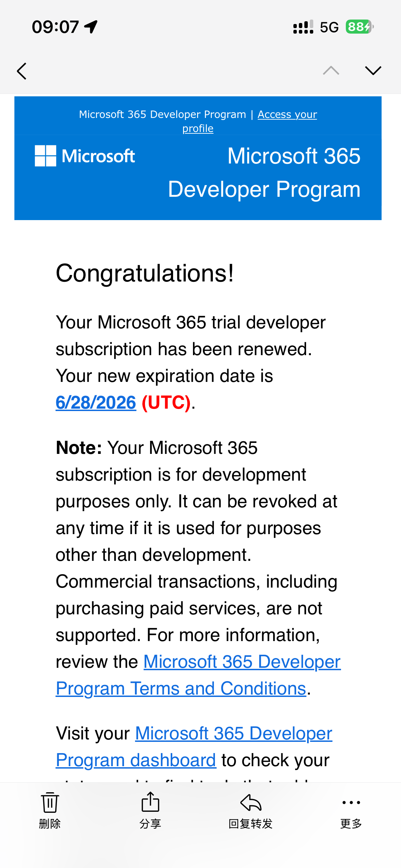The width and height of the screenshot is (401, 868).
Task: Tap the location arrow in status bar
Action: coord(91,27)
